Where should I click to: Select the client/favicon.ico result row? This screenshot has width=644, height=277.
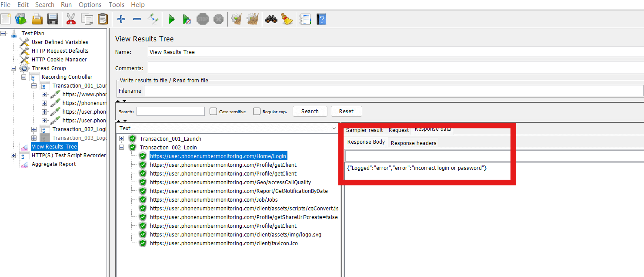click(x=224, y=243)
